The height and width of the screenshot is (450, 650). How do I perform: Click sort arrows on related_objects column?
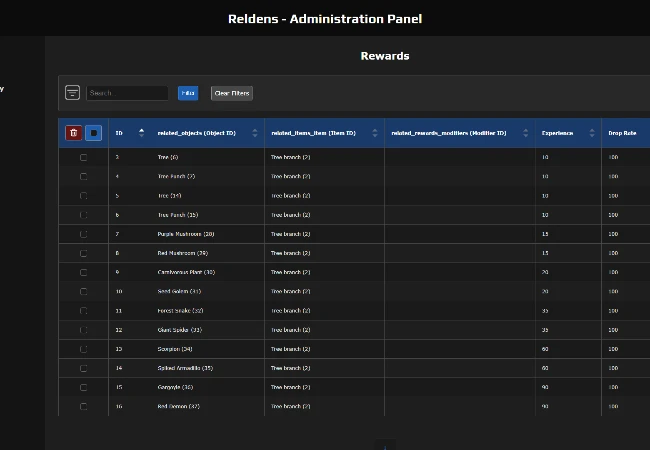255,133
